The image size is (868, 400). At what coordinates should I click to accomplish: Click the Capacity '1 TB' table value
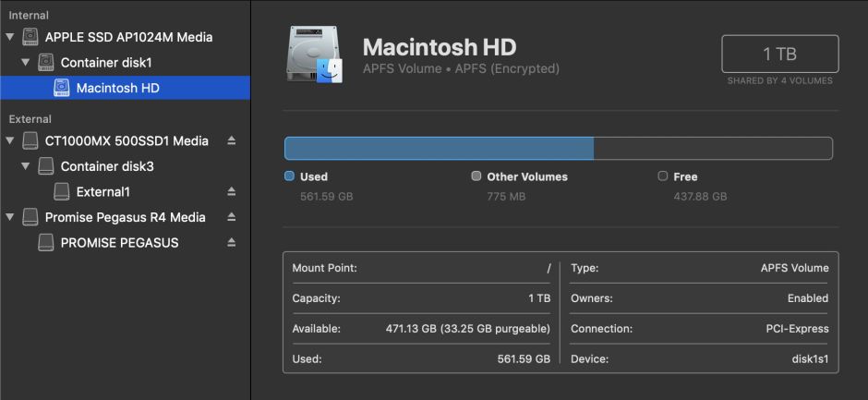point(539,298)
